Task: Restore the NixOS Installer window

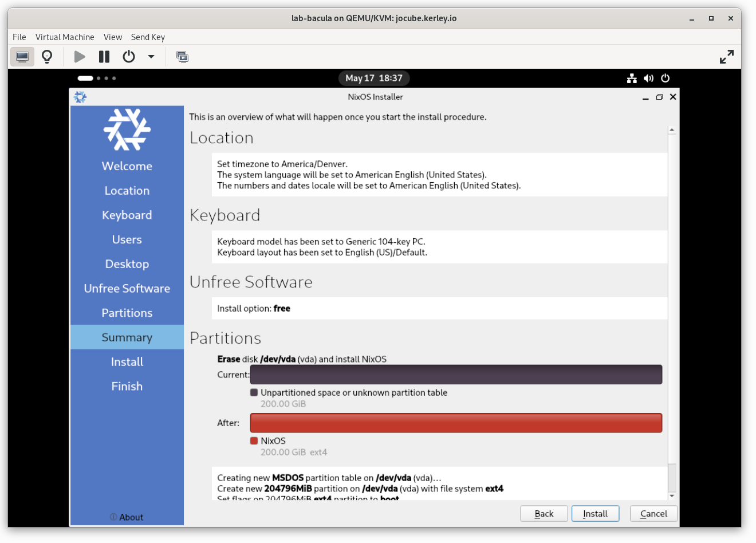Action: [659, 97]
